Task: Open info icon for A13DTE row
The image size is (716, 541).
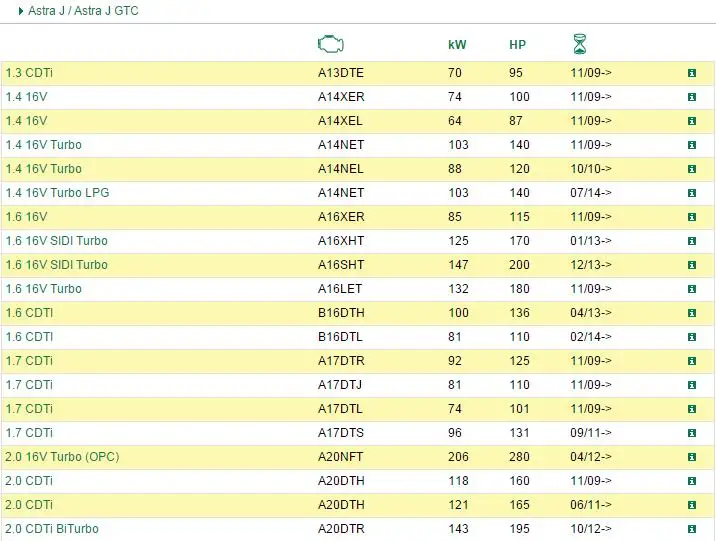Action: point(692,73)
